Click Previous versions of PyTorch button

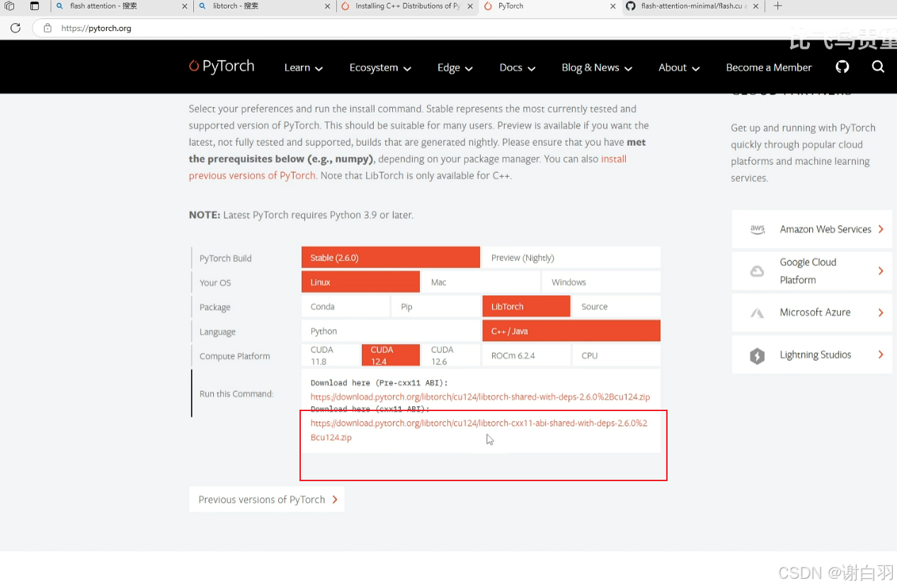(x=267, y=500)
